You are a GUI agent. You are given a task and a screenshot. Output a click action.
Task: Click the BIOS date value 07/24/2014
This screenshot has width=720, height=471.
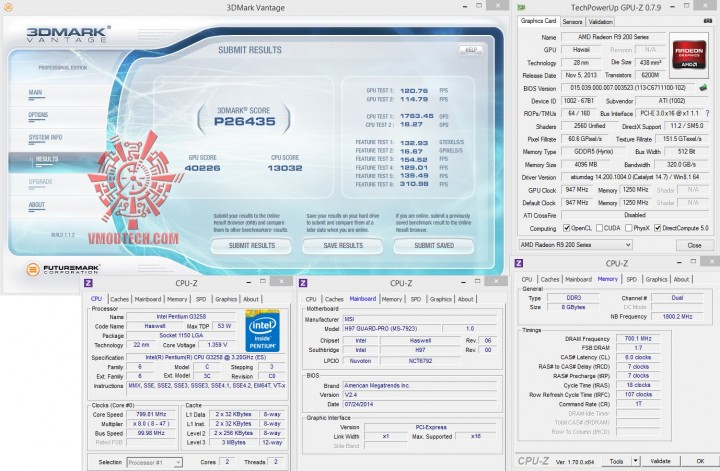420,404
